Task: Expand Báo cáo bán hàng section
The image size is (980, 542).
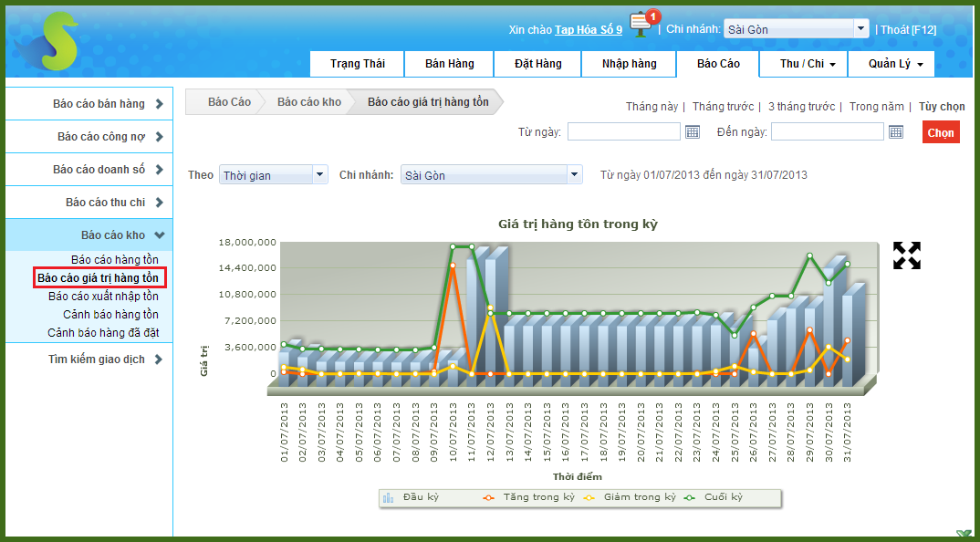Action: click(x=89, y=104)
